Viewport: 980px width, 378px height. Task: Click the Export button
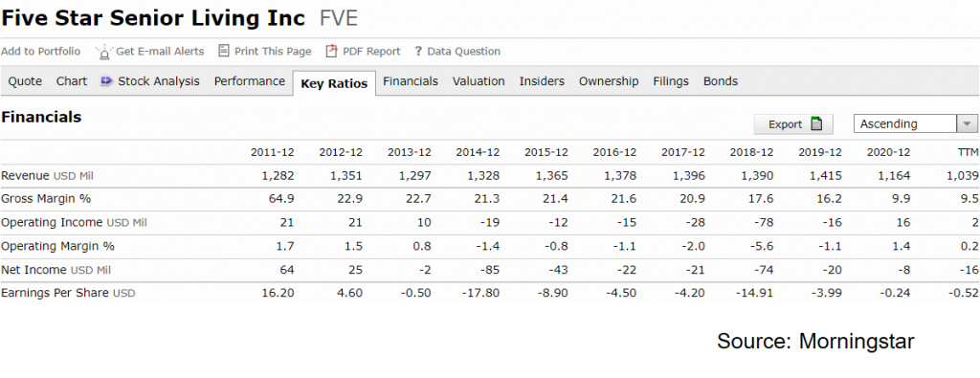click(793, 123)
